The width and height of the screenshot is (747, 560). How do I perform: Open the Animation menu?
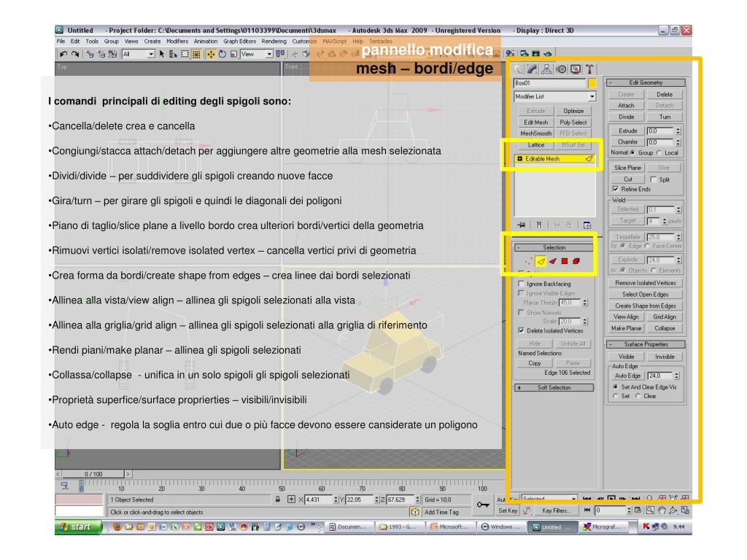point(206,42)
